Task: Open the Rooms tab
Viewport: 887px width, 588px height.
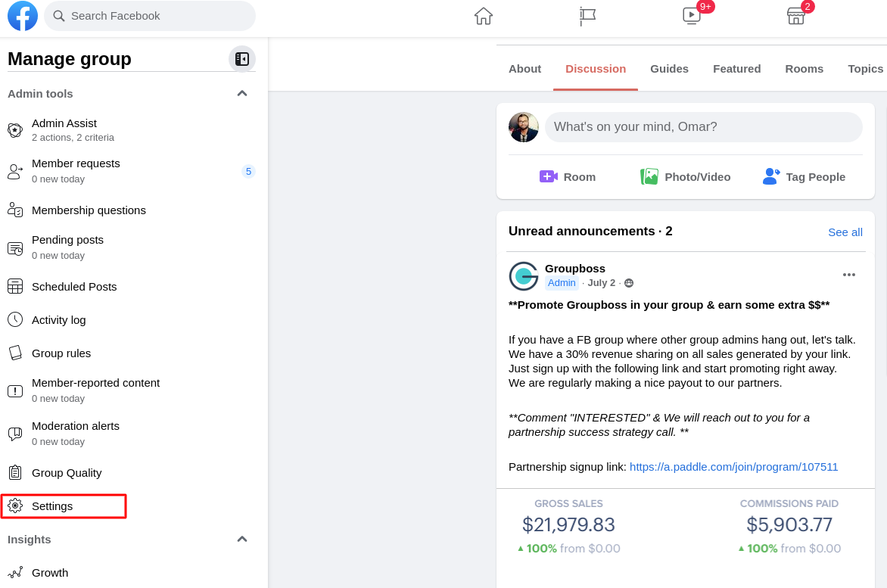Action: pos(804,69)
